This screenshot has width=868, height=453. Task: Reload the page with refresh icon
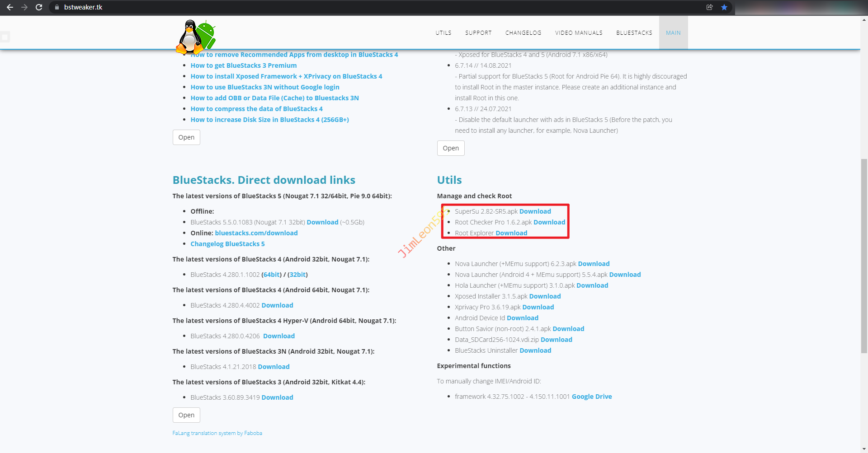coord(39,7)
